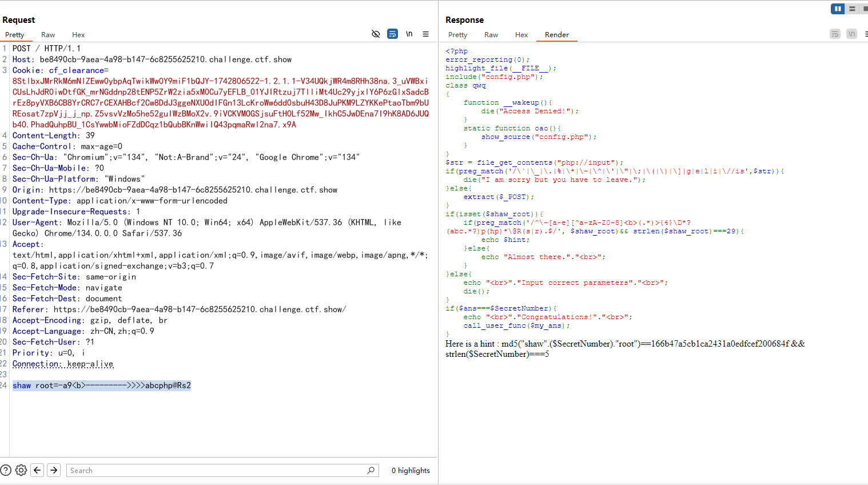Click the magnifier icon in the search box
The height and width of the screenshot is (485, 868).
pyautogui.click(x=371, y=470)
